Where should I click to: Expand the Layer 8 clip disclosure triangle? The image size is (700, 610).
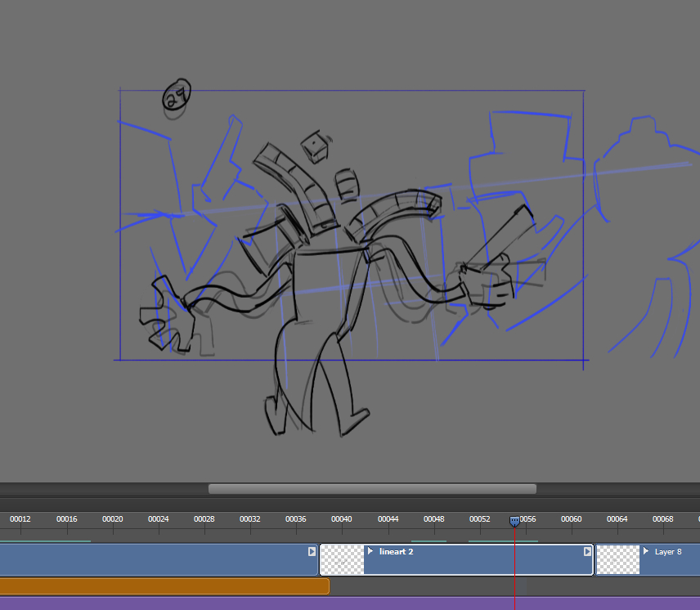click(646, 551)
